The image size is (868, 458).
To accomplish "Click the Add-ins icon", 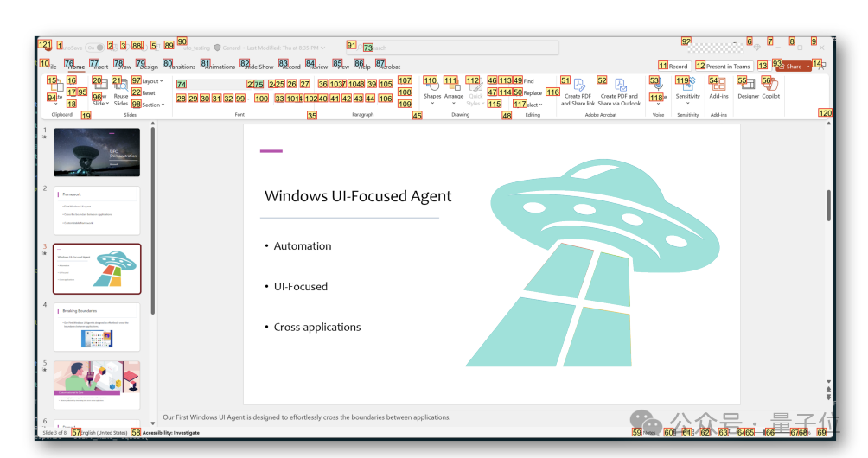I will (x=718, y=89).
